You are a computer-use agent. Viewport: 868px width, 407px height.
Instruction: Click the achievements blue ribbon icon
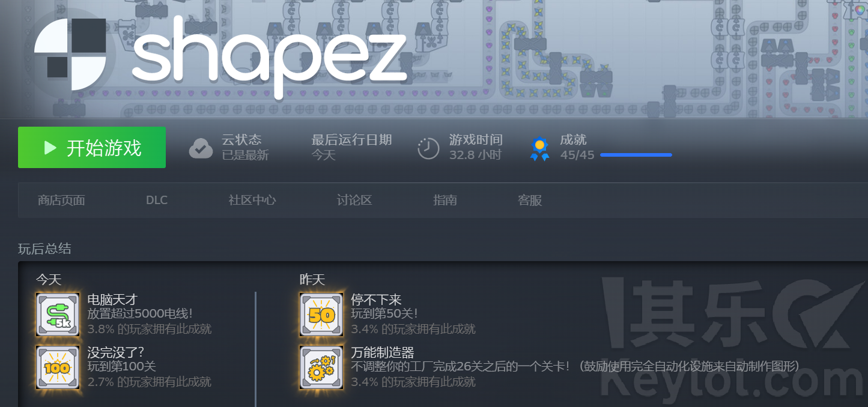pyautogui.click(x=539, y=149)
